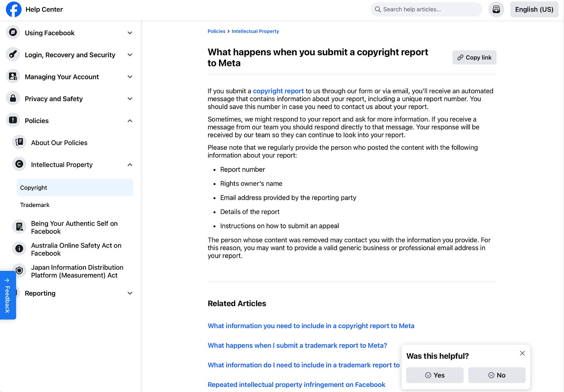Image resolution: width=564 pixels, height=392 pixels.
Task: Click the Help Center title text
Action: tap(44, 9)
